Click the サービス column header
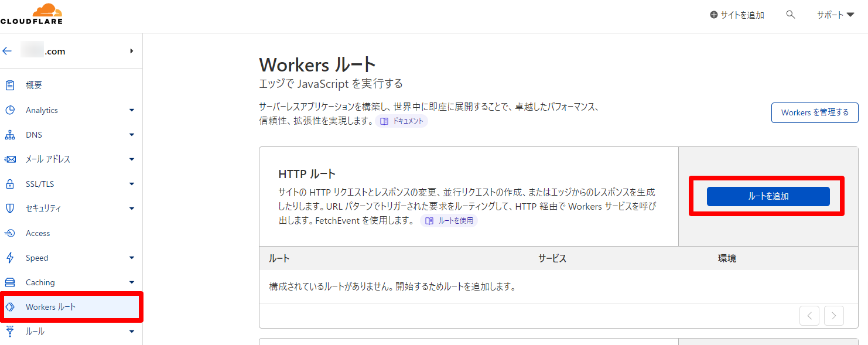 pos(552,258)
